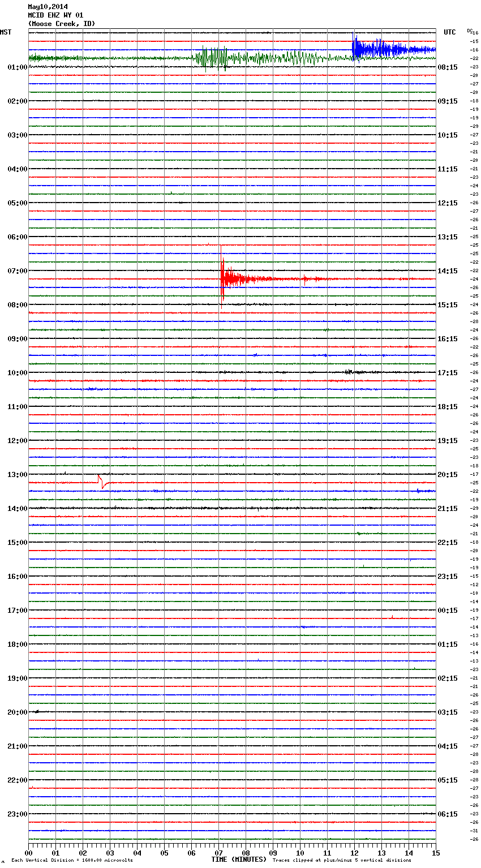Click minute 07 on the time axis
This screenshot has height=868, width=481.
[218, 853]
